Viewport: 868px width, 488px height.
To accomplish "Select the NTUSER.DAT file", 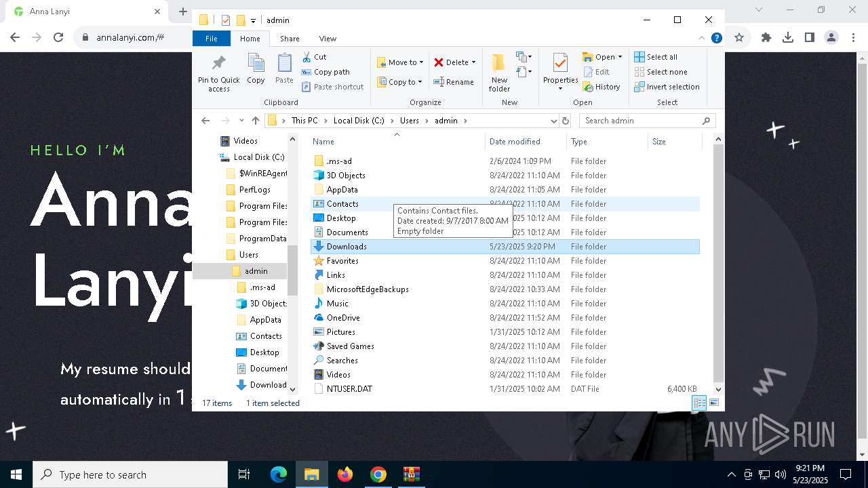I will pos(505,389).
